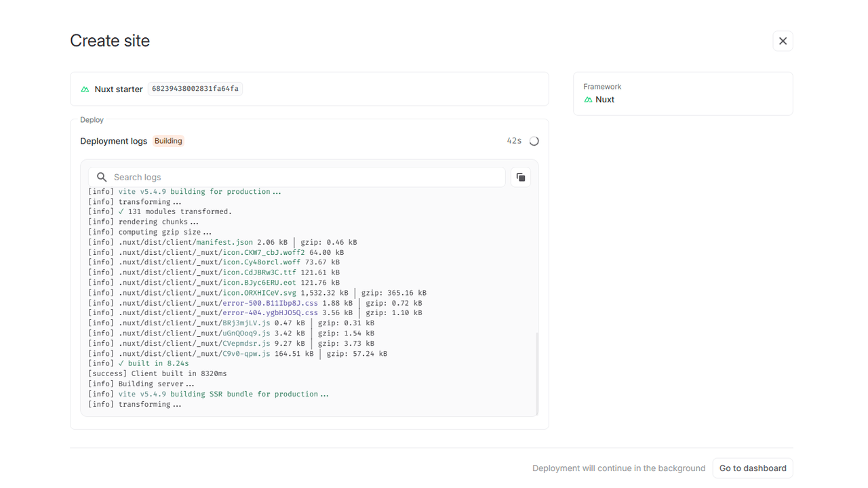Viewport: 868px width, 488px height.
Task: Focus the Search logs input field
Action: [305, 177]
